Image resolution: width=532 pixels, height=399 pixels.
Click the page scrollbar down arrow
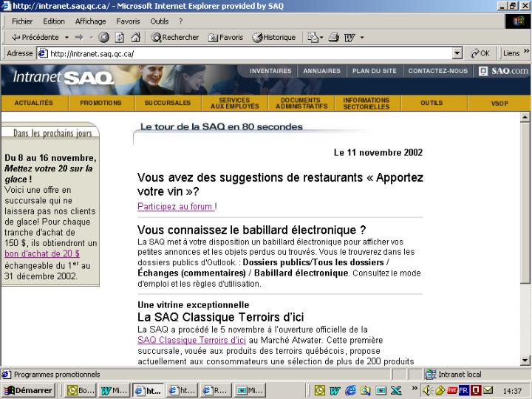tap(525, 361)
